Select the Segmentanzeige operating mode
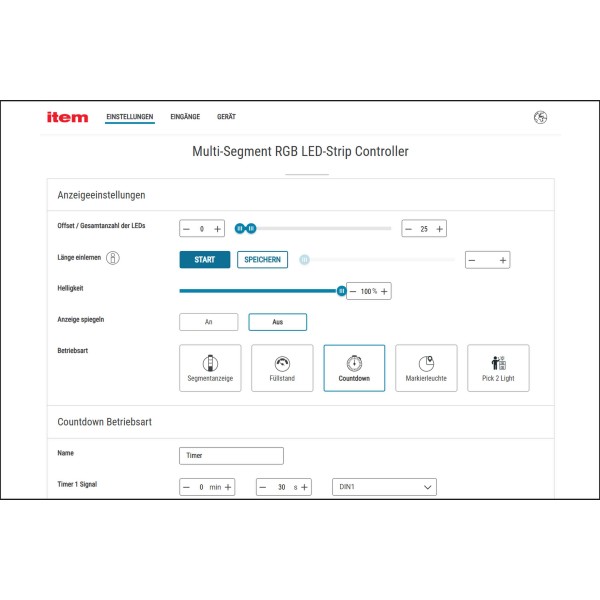Image resolution: width=600 pixels, height=600 pixels. 210,368
